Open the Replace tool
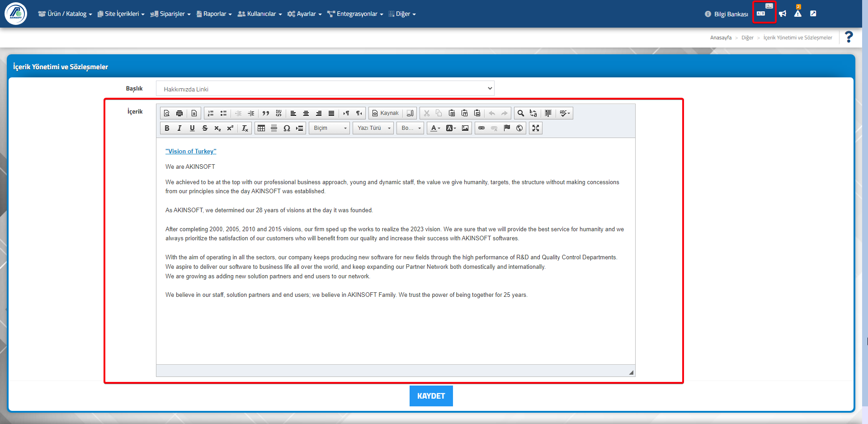This screenshot has height=424, width=868. (533, 113)
